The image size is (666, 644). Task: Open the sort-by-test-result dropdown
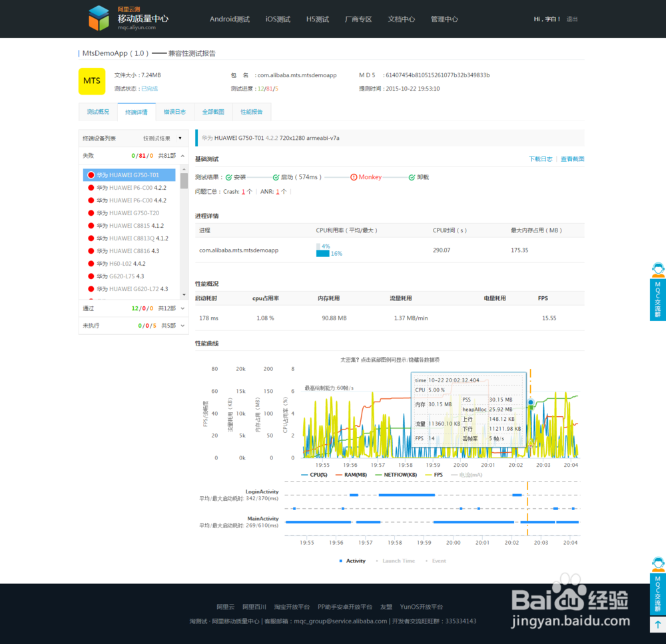pos(163,139)
